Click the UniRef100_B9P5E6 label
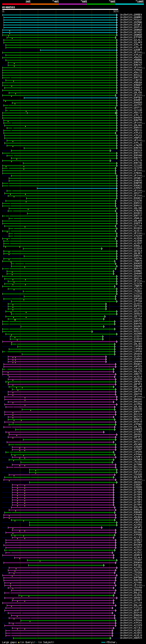Screen dimensions: 146x644 tap(131, 98)
